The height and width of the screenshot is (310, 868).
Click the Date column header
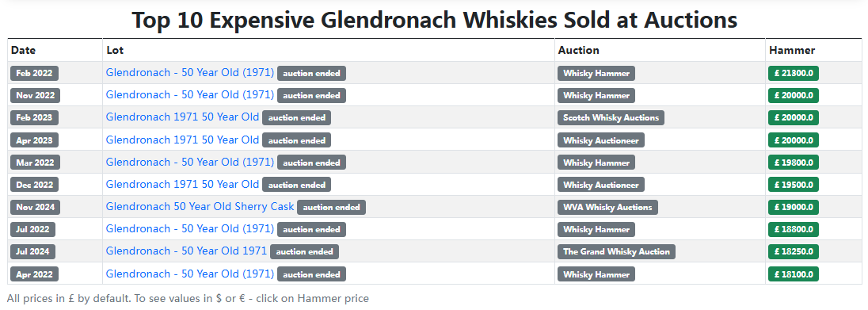23,50
